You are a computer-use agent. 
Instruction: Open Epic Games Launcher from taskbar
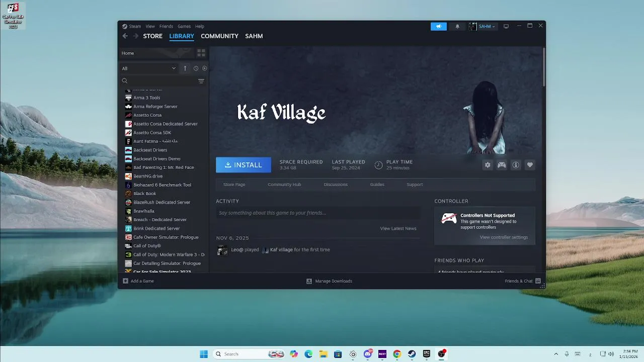[x=427, y=354]
